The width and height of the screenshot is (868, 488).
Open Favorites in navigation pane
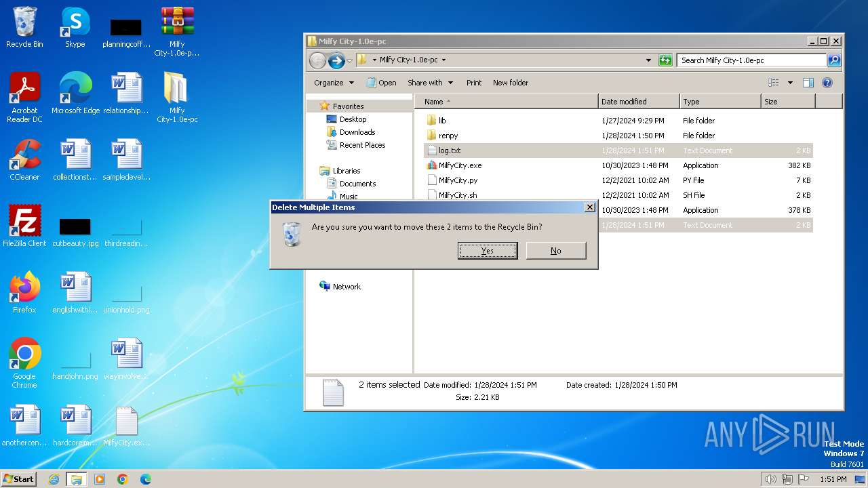(342, 106)
